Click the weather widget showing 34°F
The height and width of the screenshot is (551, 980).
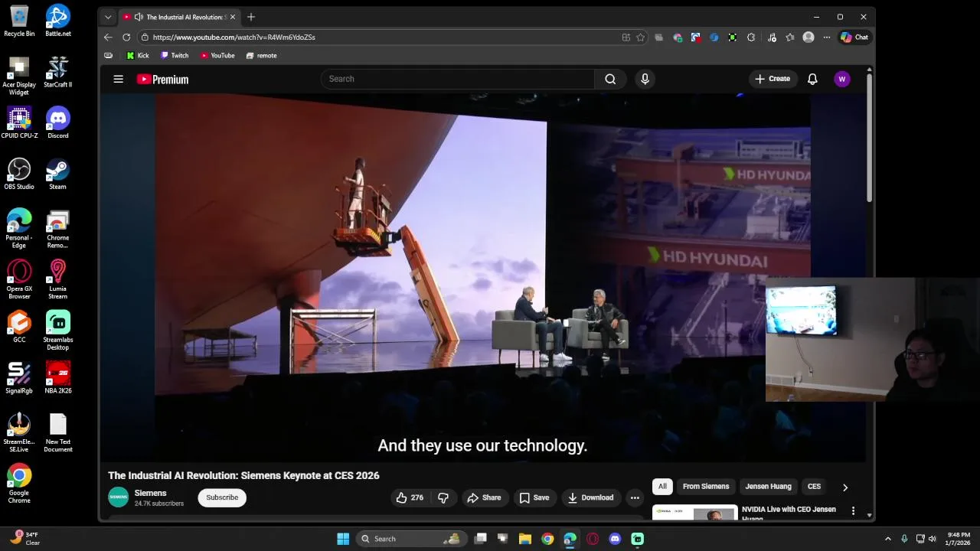pos(24,539)
